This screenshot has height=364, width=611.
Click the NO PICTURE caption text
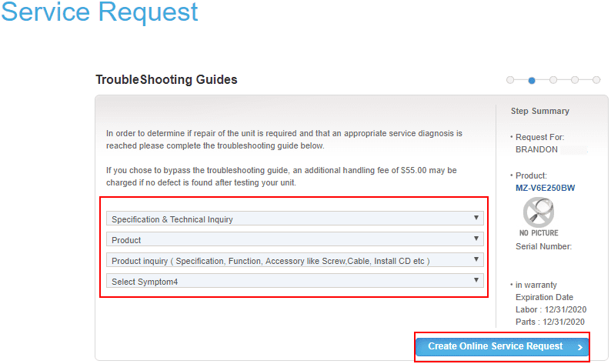click(x=539, y=232)
